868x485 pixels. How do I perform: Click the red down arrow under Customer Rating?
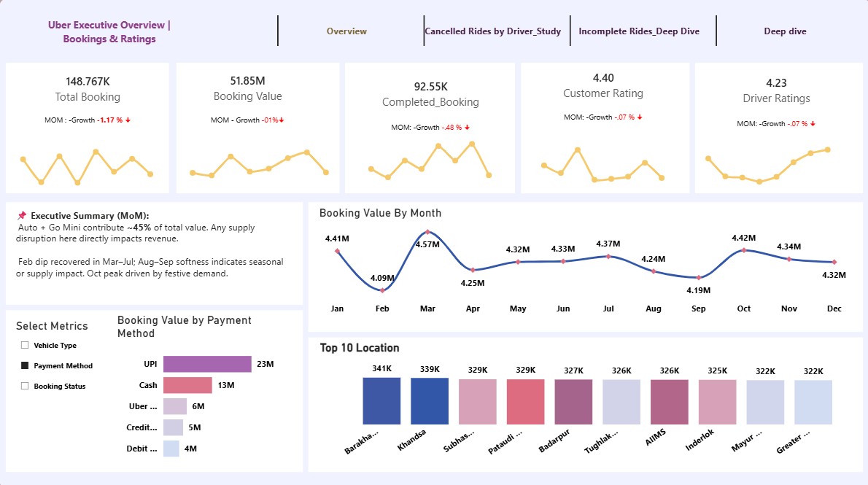(640, 117)
